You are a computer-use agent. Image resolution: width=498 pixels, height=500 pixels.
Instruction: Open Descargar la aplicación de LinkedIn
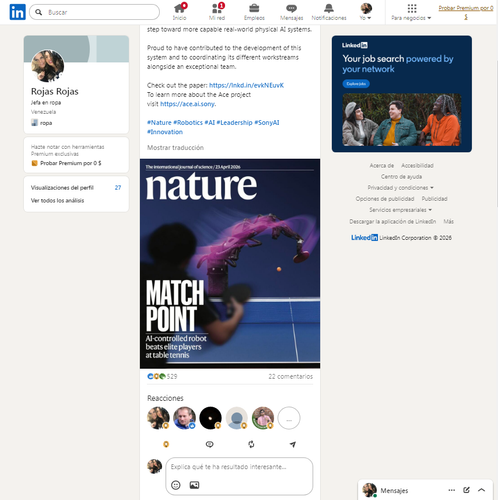click(x=393, y=222)
